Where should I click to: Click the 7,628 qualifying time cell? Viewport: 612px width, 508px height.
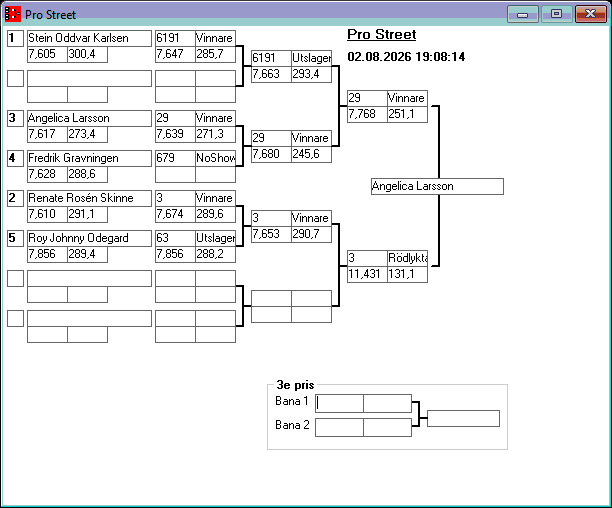point(47,174)
